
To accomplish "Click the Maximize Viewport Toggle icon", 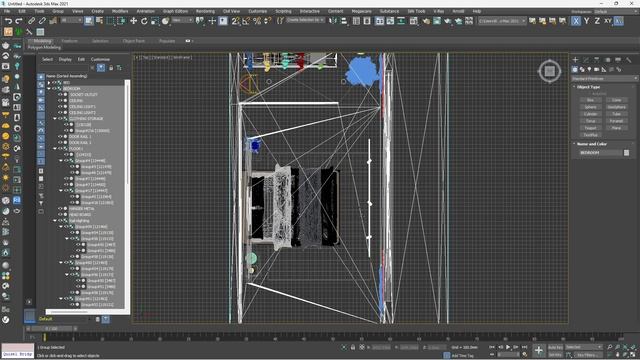I will point(633,355).
